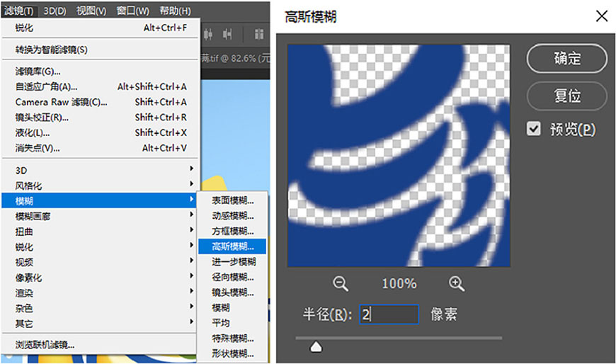The height and width of the screenshot is (364, 616).
Task: Click the blur preview thumbnail
Action: point(399,156)
